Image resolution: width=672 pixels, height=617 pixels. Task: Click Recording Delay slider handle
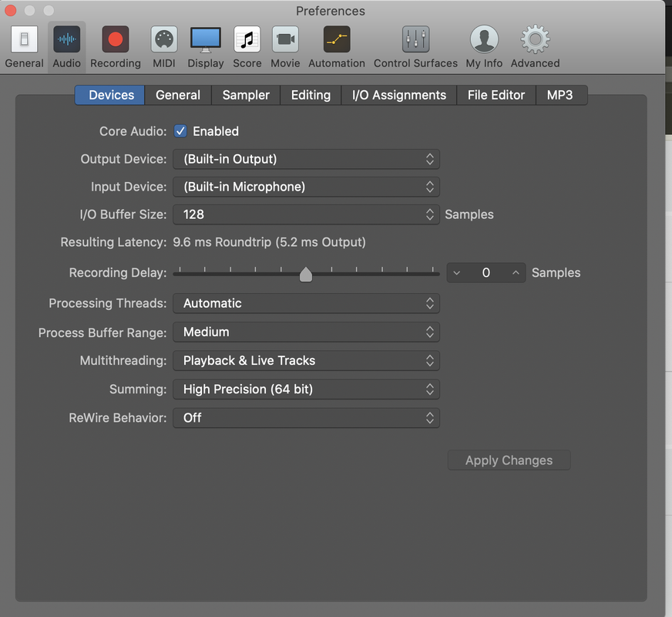[306, 275]
